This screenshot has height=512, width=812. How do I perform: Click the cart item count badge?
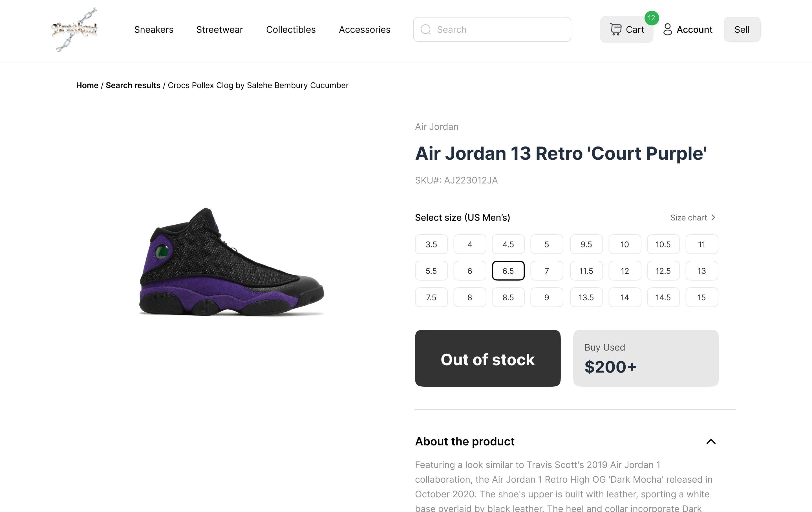[x=651, y=19]
